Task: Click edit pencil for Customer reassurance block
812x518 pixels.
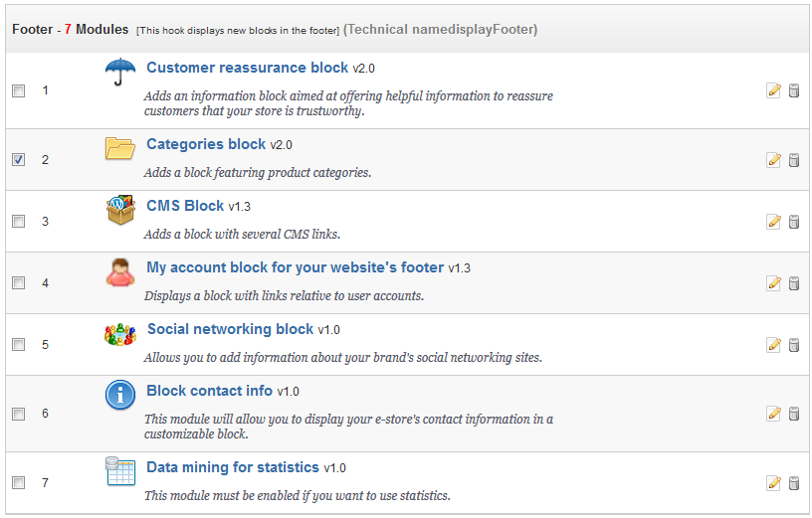Action: pyautogui.click(x=773, y=90)
